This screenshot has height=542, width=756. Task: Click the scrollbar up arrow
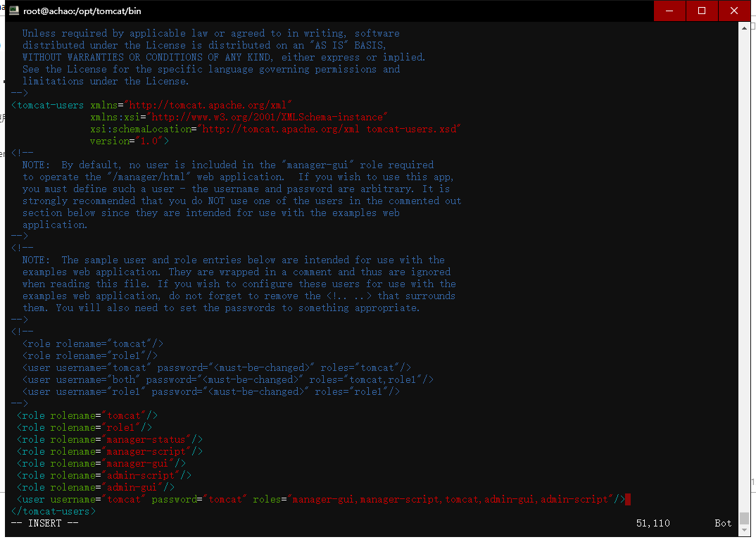coord(744,27)
